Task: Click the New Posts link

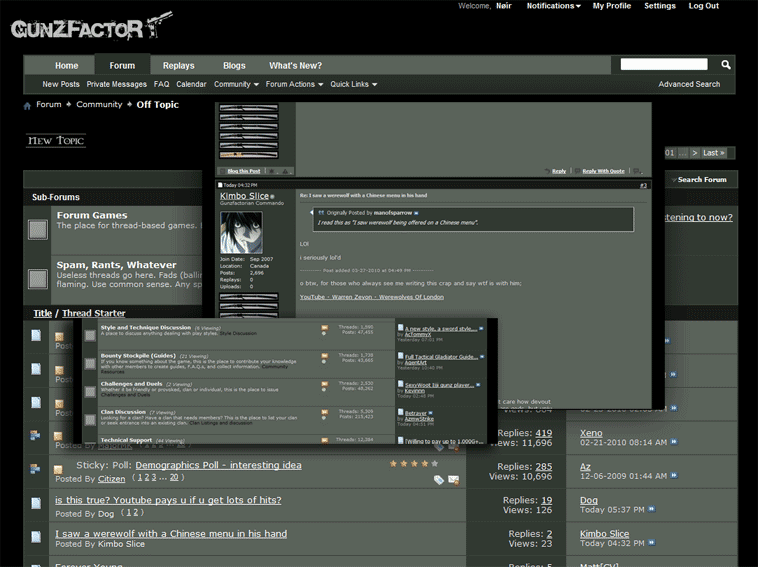Action: (61, 84)
